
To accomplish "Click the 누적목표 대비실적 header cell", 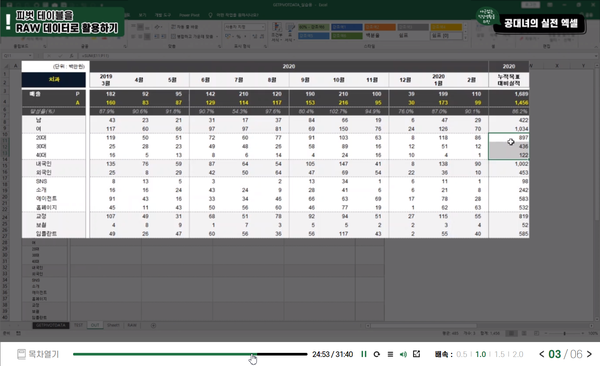I will coord(509,80).
